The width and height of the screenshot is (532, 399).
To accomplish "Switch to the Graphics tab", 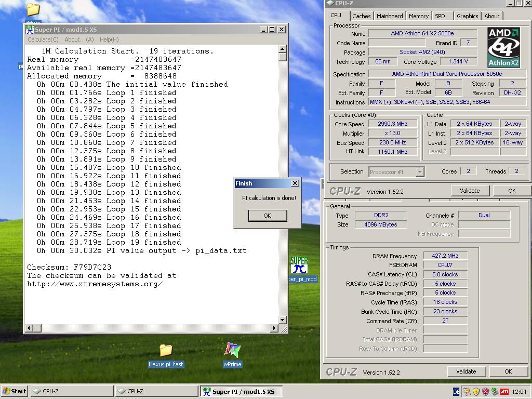I will (x=467, y=16).
